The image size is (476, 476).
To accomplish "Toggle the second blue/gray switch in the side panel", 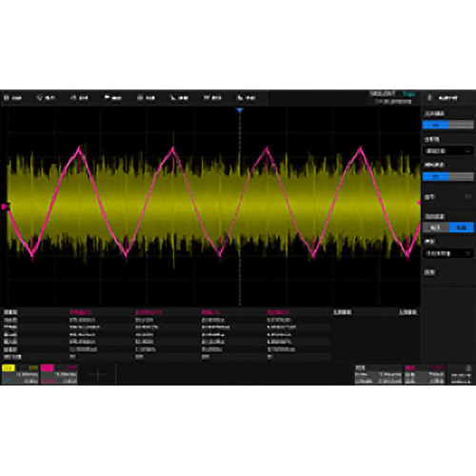I will (447, 176).
